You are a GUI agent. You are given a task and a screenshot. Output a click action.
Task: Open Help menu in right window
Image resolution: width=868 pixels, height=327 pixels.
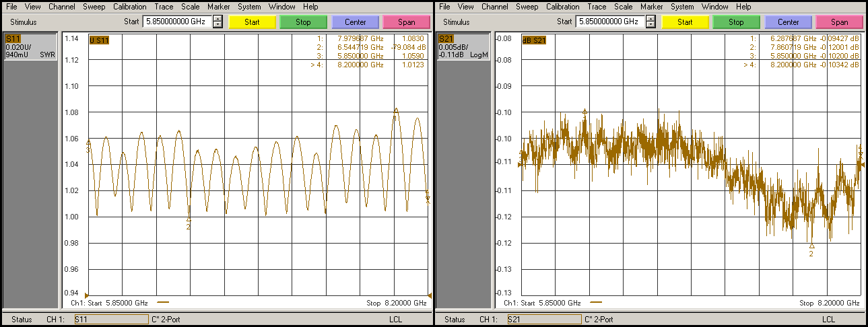click(744, 7)
